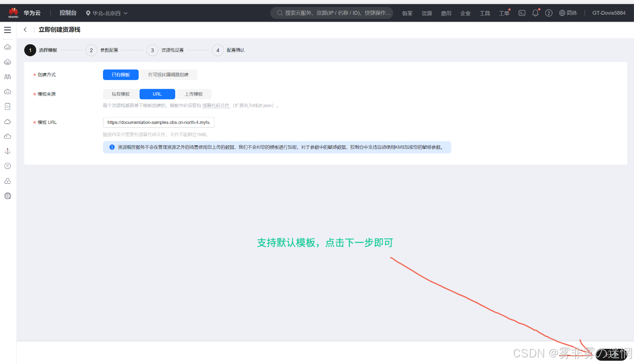
Task: Select URL as template source
Action: 157,94
